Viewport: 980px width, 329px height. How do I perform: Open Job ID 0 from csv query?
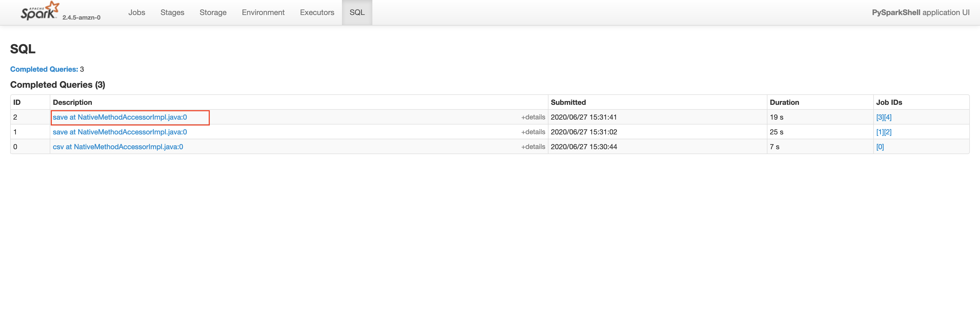[880, 146]
